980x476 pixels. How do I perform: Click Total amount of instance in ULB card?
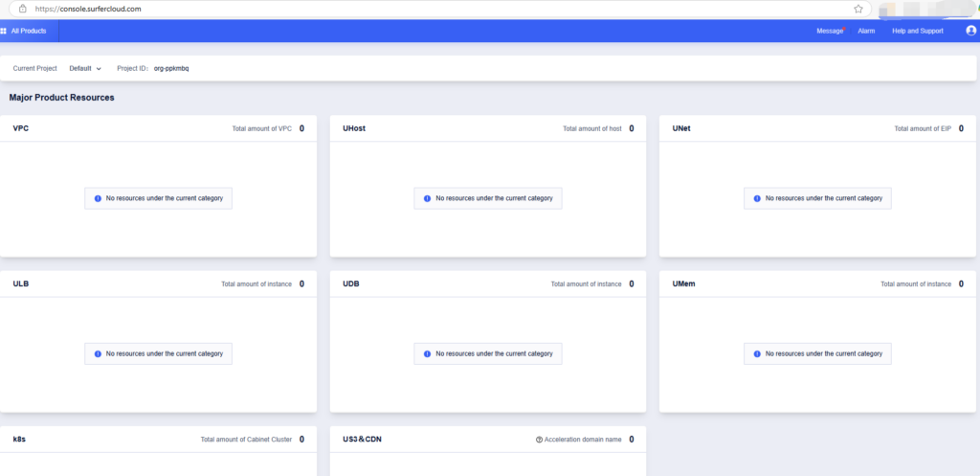coord(256,284)
